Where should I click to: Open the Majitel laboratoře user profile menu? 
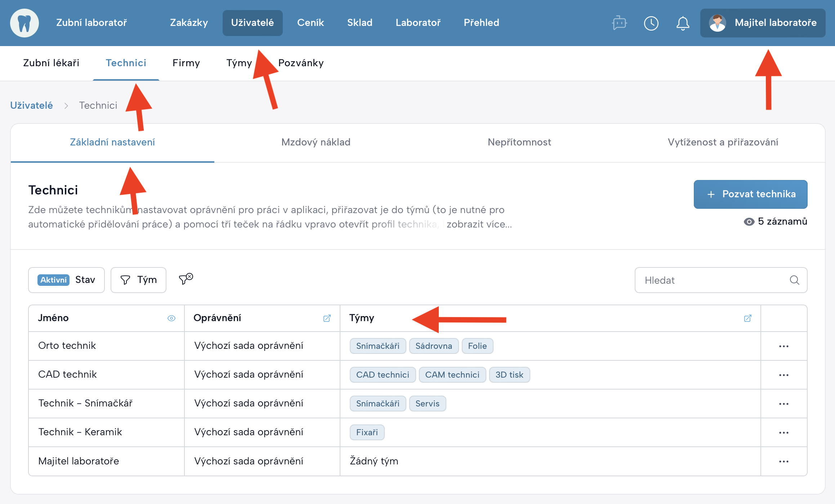point(763,23)
